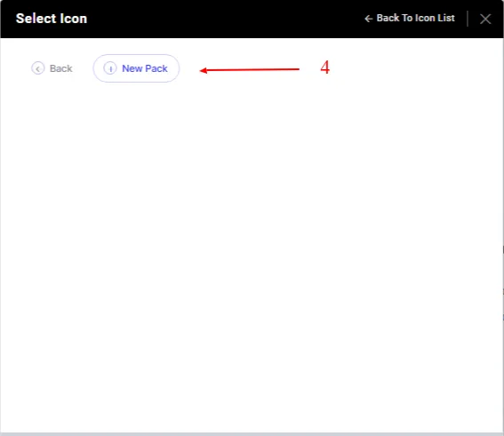The image size is (504, 436).
Task: Click the left arrow before Back To Icon List
Action: [368, 19]
